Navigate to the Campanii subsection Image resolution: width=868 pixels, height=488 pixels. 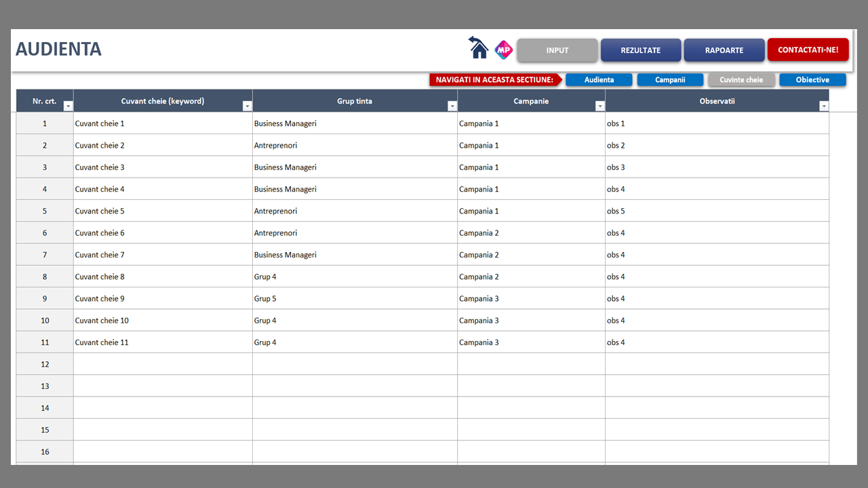[670, 80]
